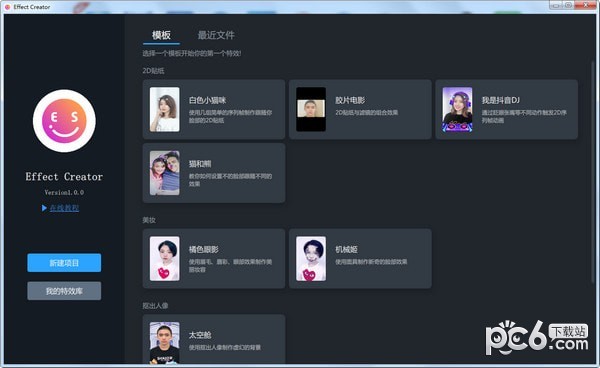
Task: Select the 太空舱 template thumbnail
Action: (165, 342)
